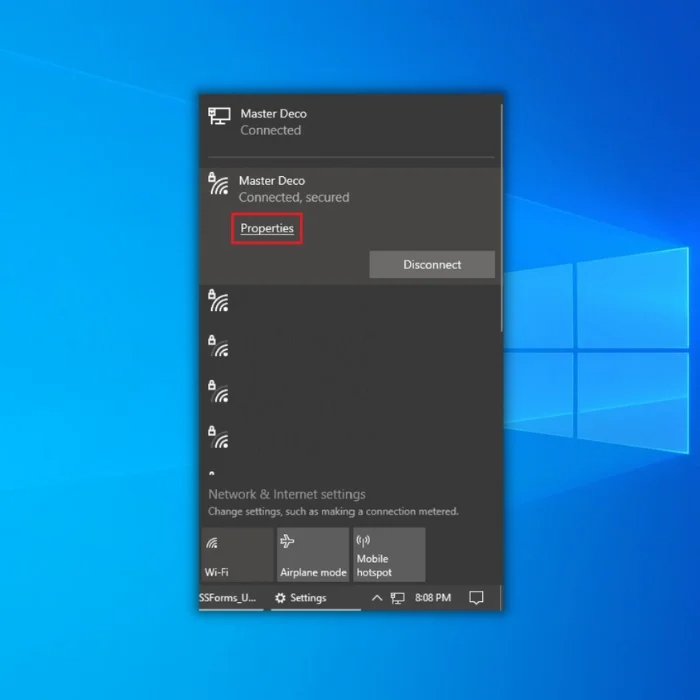The width and height of the screenshot is (700, 700).
Task: Click the network icon in system tray
Action: click(x=398, y=598)
